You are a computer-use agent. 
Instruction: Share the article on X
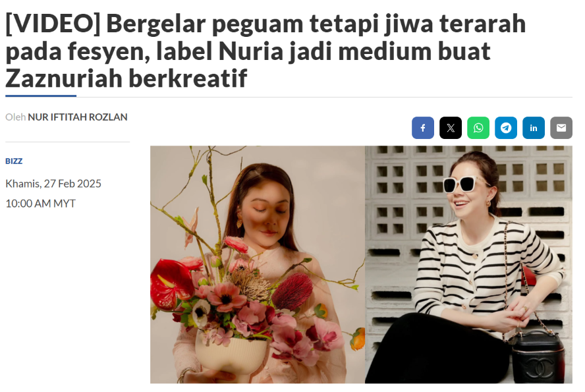(451, 128)
